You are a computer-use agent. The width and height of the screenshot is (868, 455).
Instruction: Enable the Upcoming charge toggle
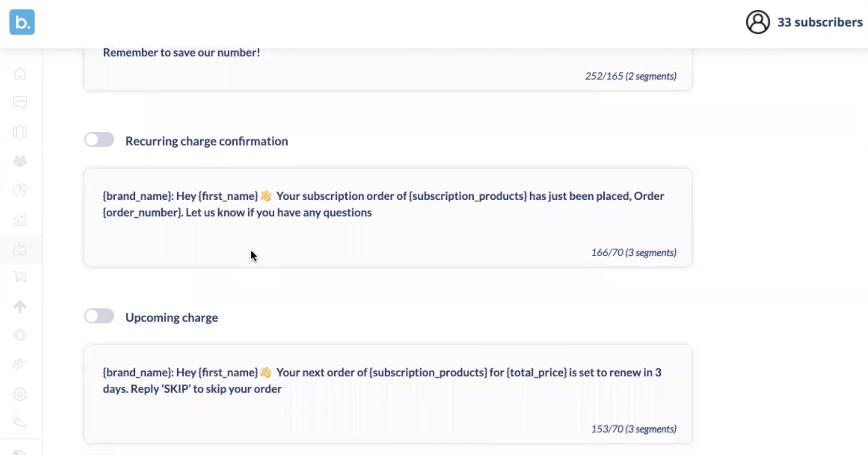pos(99,316)
